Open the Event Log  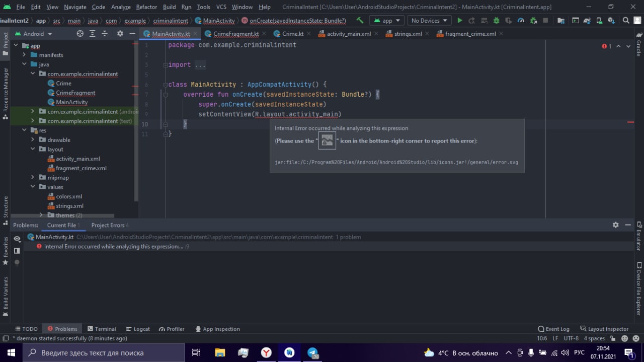point(553,329)
